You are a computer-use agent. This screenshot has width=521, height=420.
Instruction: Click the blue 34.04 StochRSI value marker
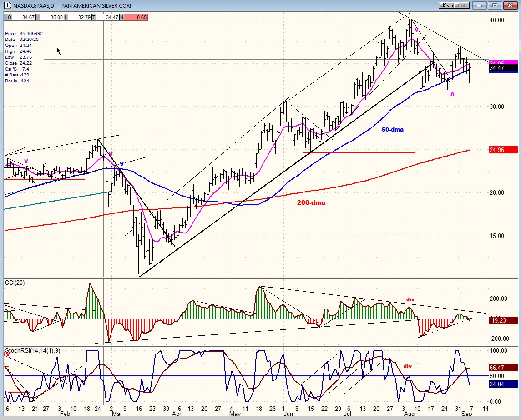point(503,384)
